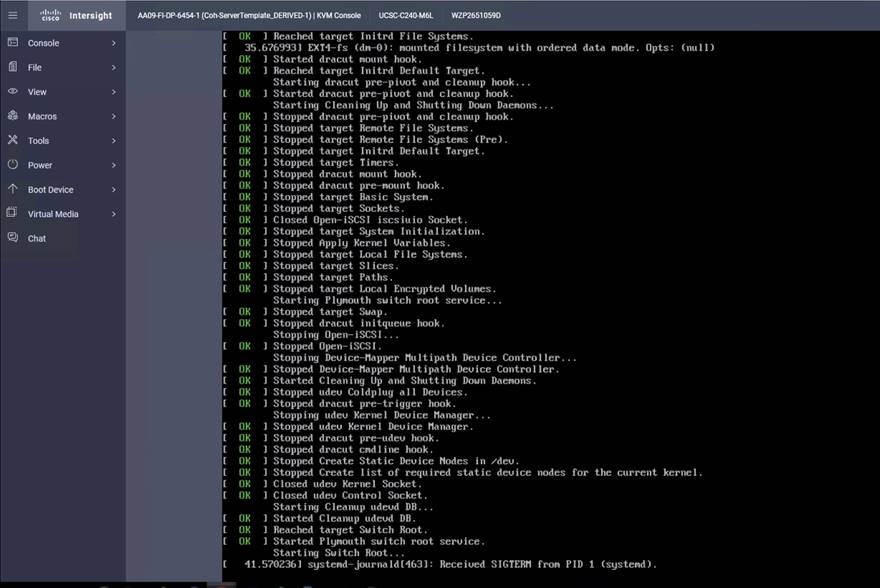Click the Boot Device arrow icon
The image size is (880, 588).
[12, 189]
